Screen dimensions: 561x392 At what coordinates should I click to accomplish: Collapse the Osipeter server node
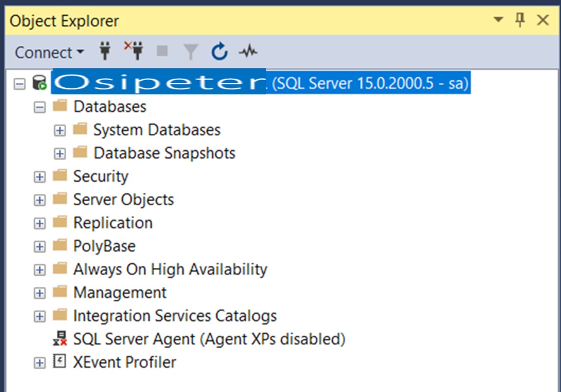pyautogui.click(x=19, y=84)
